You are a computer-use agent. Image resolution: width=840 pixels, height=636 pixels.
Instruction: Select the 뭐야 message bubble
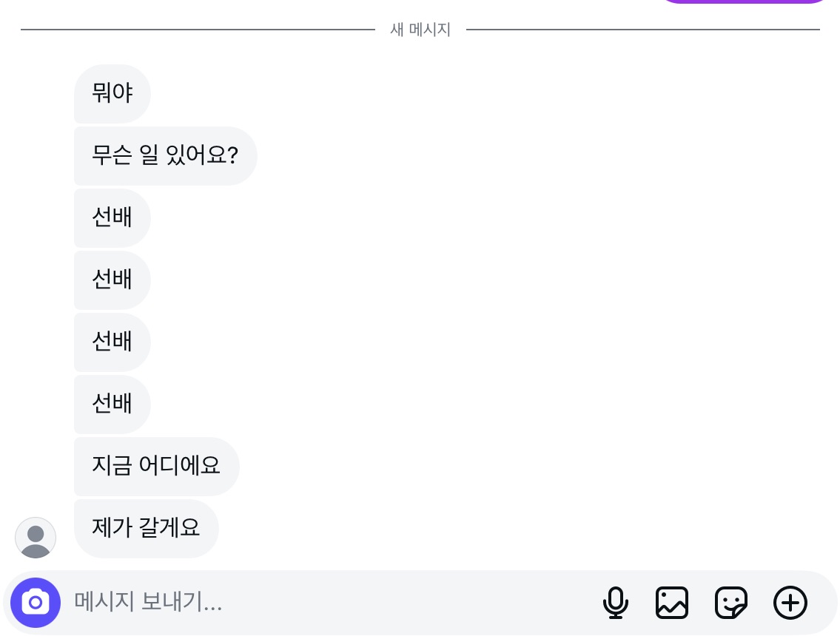[112, 94]
